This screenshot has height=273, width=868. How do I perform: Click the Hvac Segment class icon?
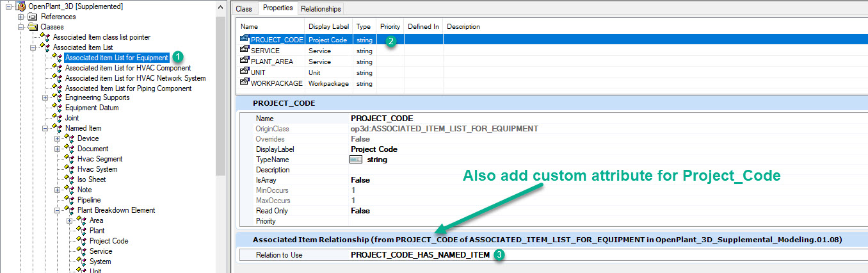pos(69,159)
